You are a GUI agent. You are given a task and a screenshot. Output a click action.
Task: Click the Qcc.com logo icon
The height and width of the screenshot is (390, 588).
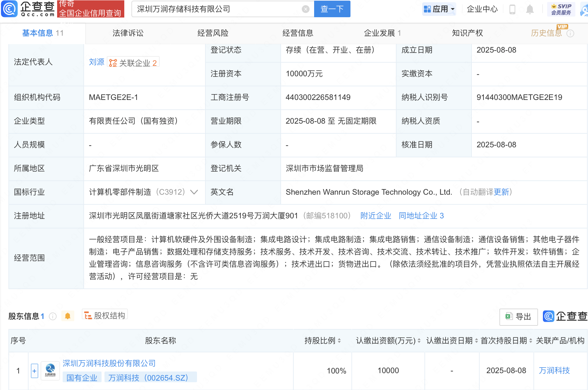click(x=9, y=9)
